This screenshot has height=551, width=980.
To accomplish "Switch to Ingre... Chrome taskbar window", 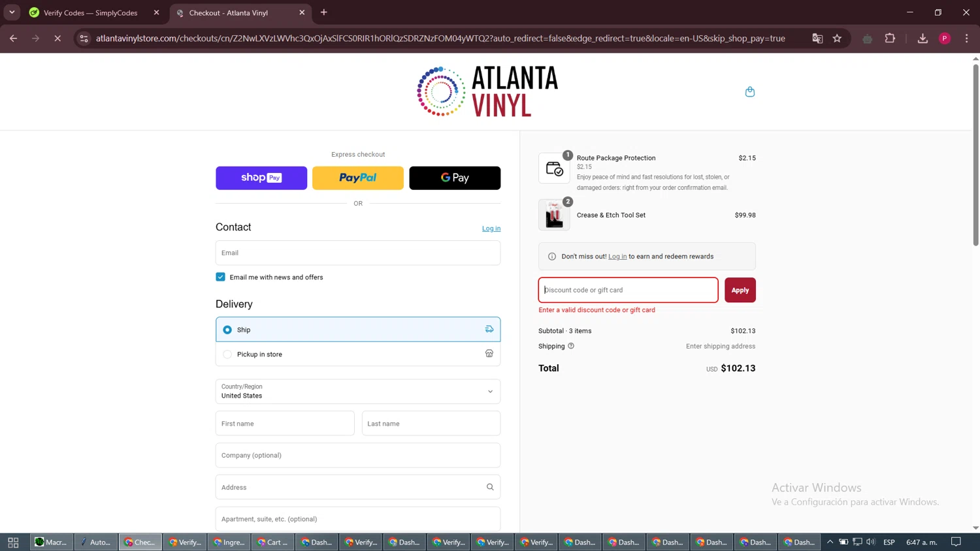I will point(229,542).
